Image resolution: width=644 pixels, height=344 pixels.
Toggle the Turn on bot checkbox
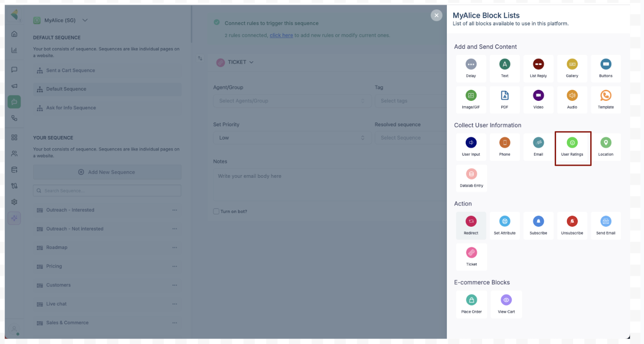[216, 211]
